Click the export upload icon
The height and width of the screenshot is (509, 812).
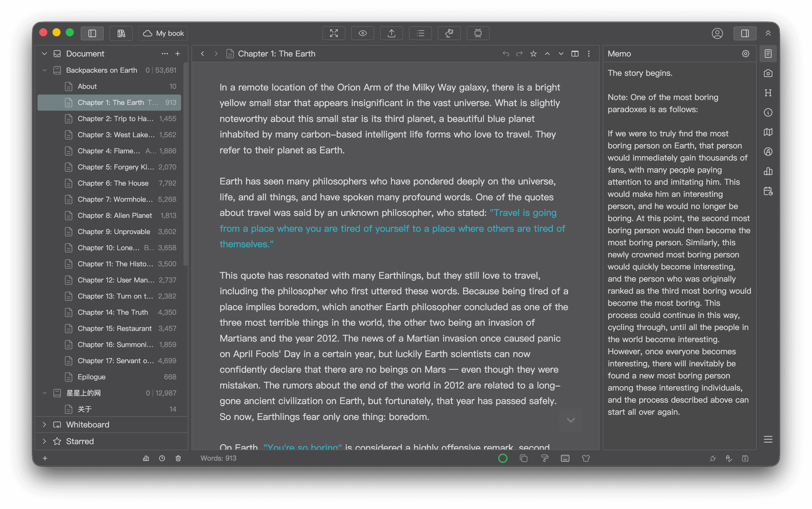click(391, 33)
